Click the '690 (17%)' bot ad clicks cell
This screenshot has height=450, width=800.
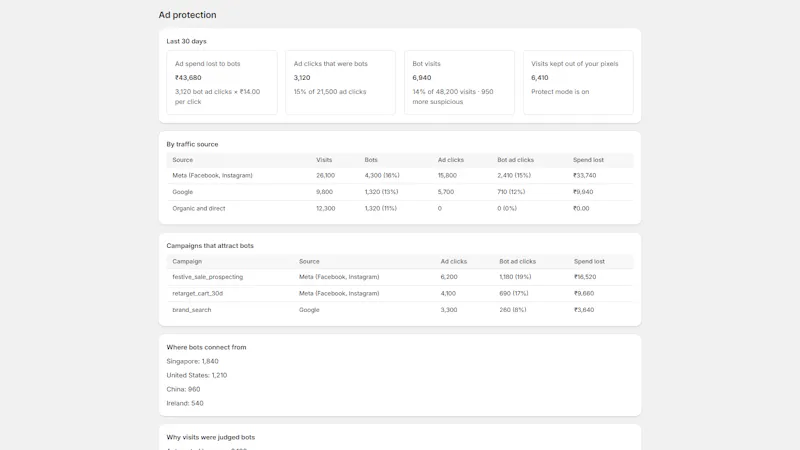514,293
